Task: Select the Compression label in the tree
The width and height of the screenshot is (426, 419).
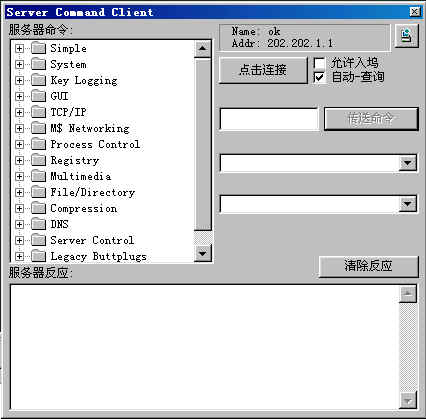Action: pyautogui.click(x=84, y=209)
